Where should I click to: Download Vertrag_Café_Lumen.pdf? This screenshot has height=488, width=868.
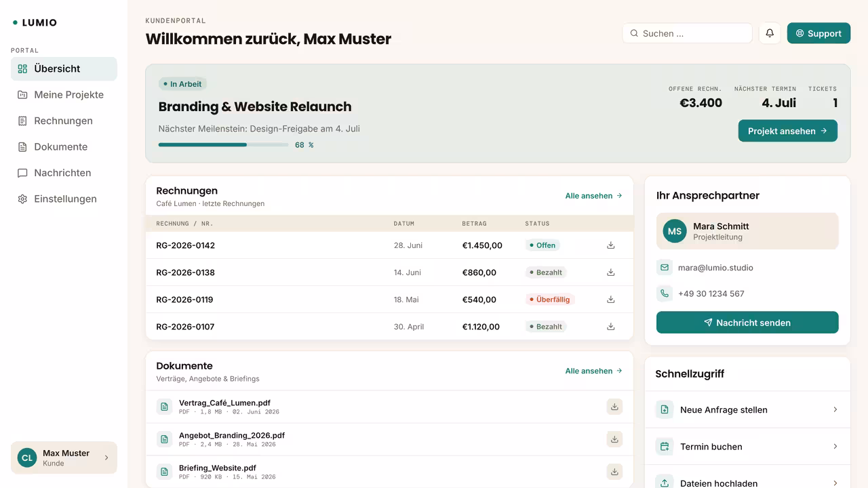614,407
